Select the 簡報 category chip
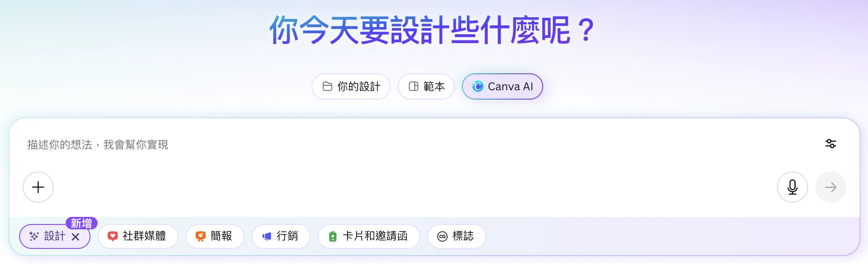 pyautogui.click(x=215, y=236)
